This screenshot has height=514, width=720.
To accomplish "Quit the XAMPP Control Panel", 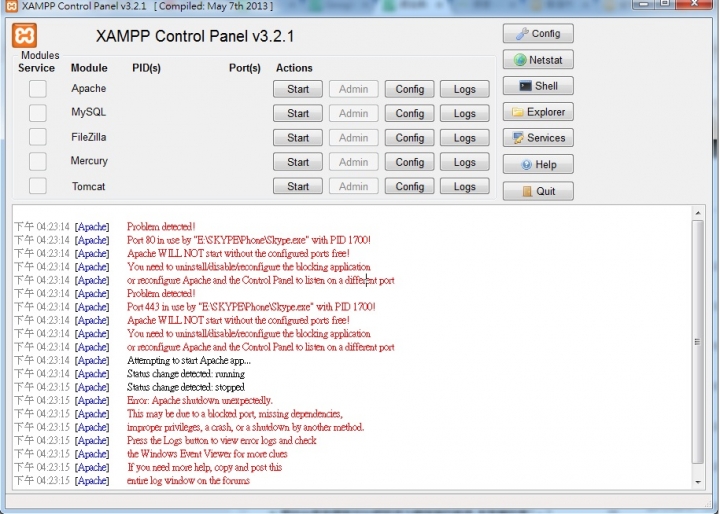I will 538,191.
